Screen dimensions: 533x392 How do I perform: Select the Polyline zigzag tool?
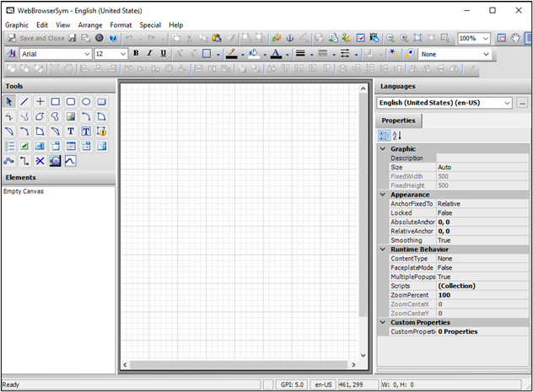[9, 116]
